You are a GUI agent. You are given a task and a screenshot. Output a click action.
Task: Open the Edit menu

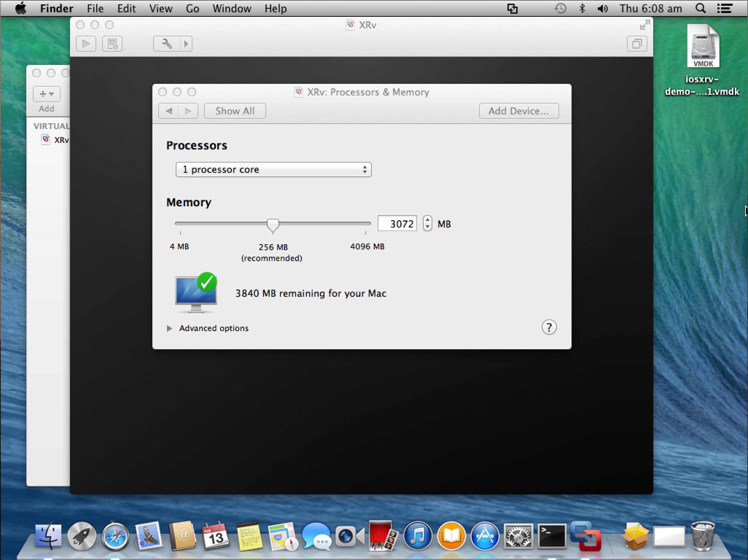click(126, 8)
